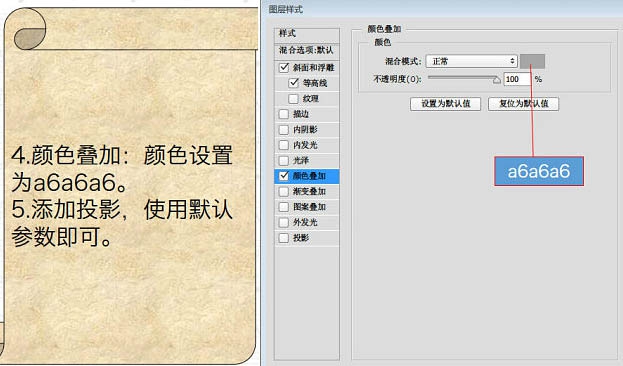Select the 光泽 style label
This screenshot has height=366, width=623.
(301, 161)
